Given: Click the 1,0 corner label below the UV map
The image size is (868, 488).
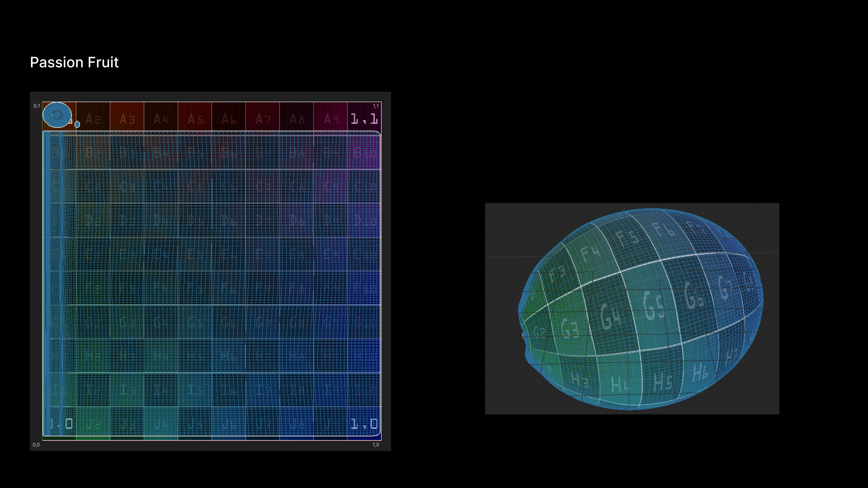Looking at the screenshot, I should (375, 445).
